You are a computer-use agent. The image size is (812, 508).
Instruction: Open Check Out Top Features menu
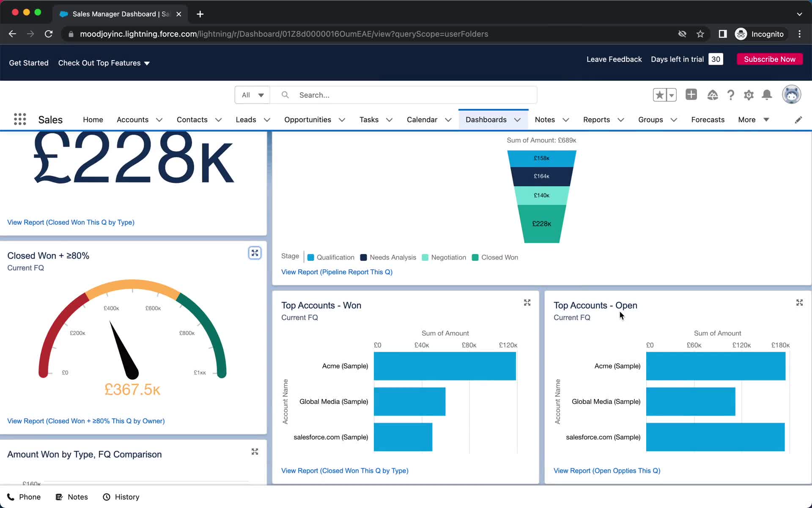tap(104, 63)
